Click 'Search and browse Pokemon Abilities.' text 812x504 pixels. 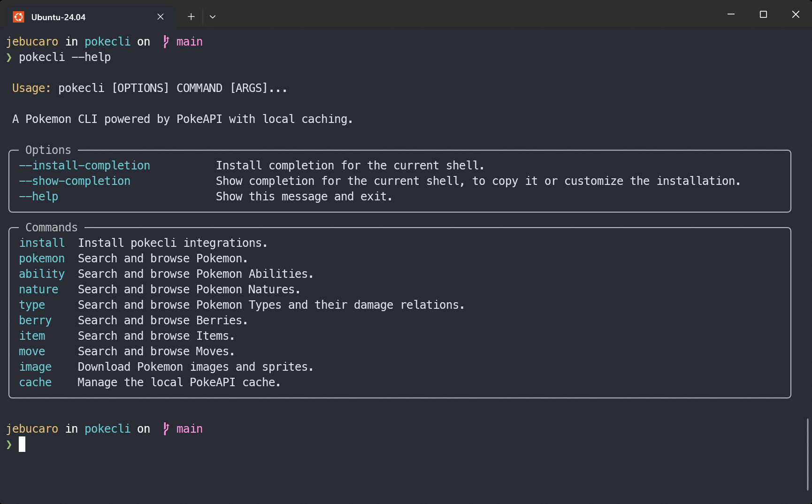(x=196, y=274)
